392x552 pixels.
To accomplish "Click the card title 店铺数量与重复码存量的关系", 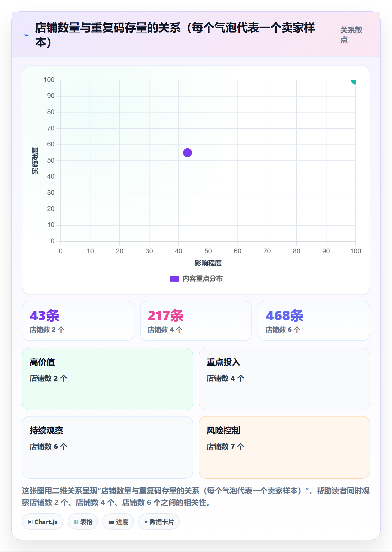I will pos(175,35).
